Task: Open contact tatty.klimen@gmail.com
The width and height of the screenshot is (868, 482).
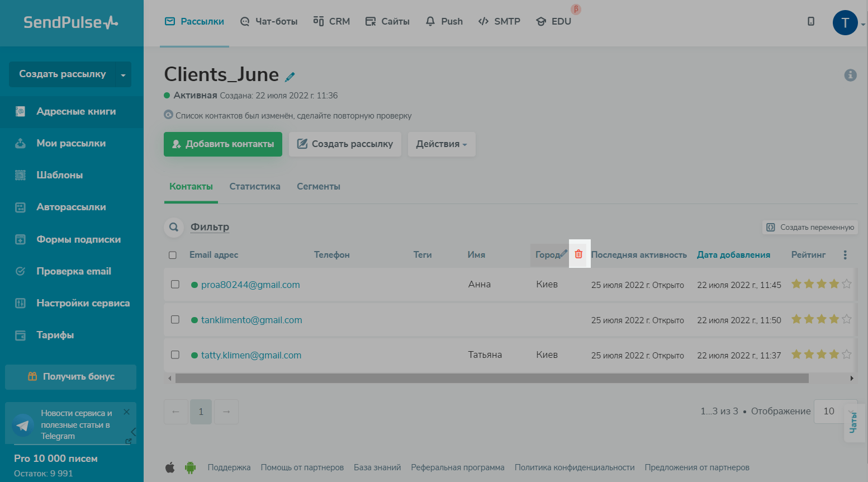Action: tap(251, 355)
